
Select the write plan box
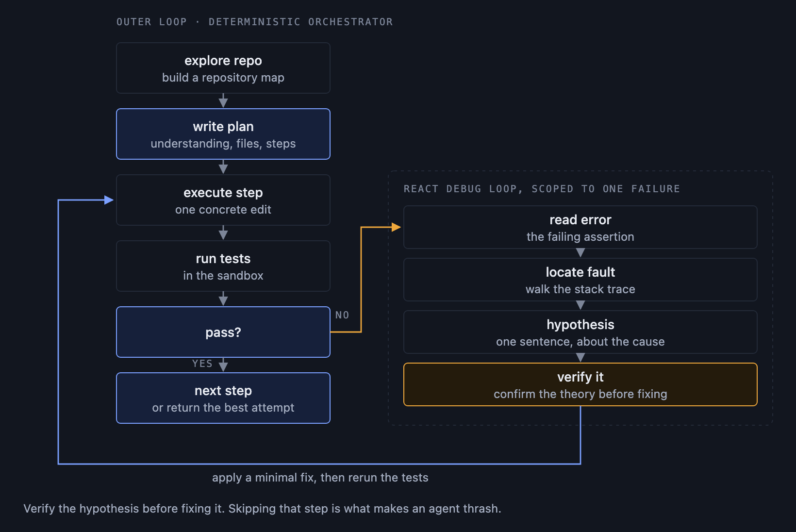(223, 134)
